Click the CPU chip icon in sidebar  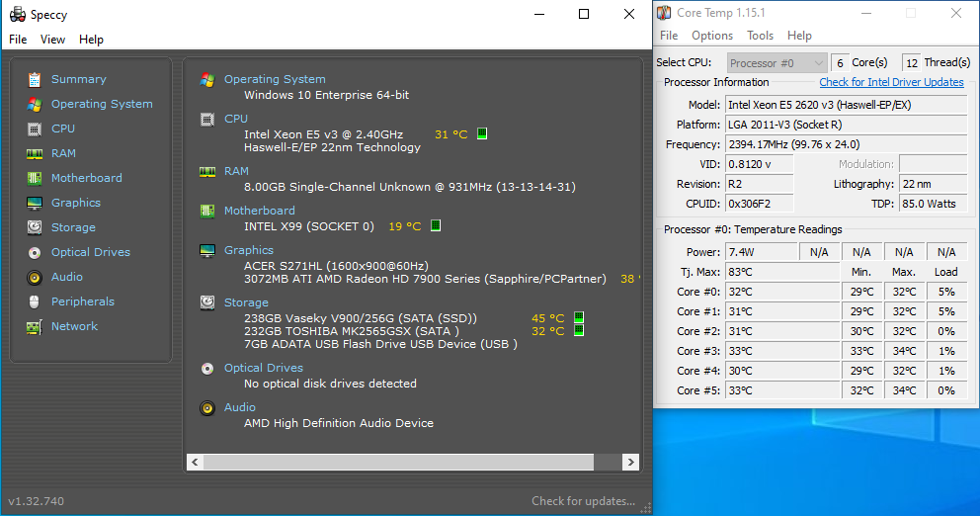(x=35, y=129)
